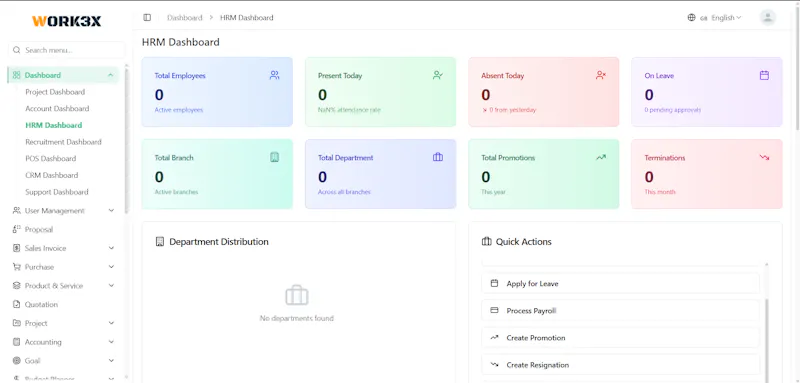Viewport: 800px width, 383px height.
Task: Click the Goal target icon
Action: (x=17, y=361)
